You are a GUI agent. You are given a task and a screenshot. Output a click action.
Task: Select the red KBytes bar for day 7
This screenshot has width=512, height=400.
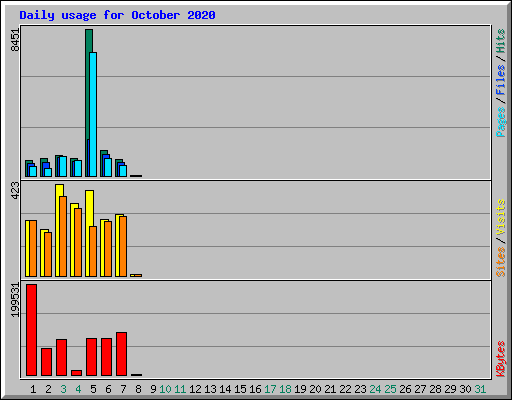121,354
